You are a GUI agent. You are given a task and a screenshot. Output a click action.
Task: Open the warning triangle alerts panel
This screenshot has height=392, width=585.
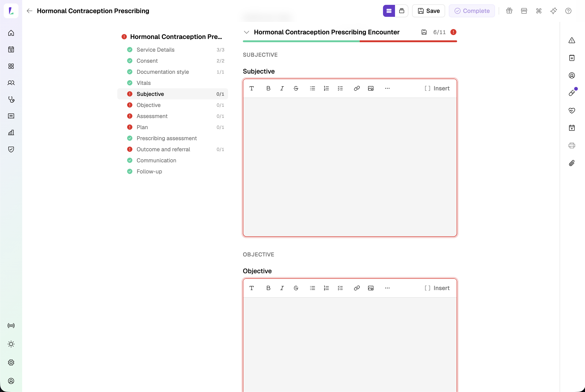pyautogui.click(x=572, y=40)
